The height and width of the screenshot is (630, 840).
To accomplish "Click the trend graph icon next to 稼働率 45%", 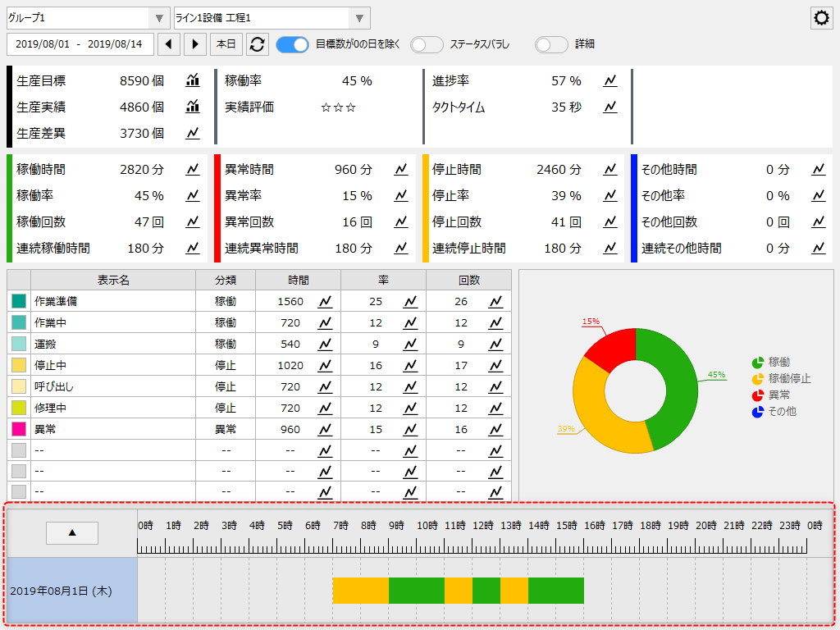I will (x=193, y=195).
